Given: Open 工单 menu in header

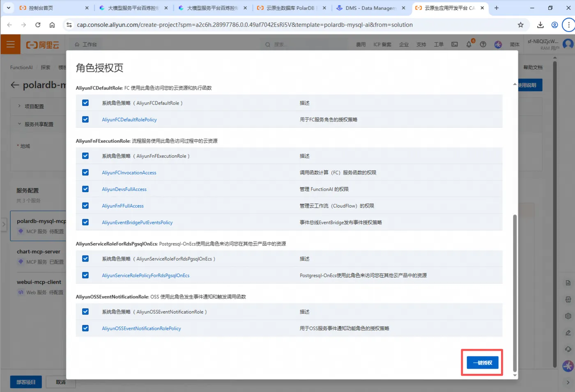Looking at the screenshot, I should (438, 44).
